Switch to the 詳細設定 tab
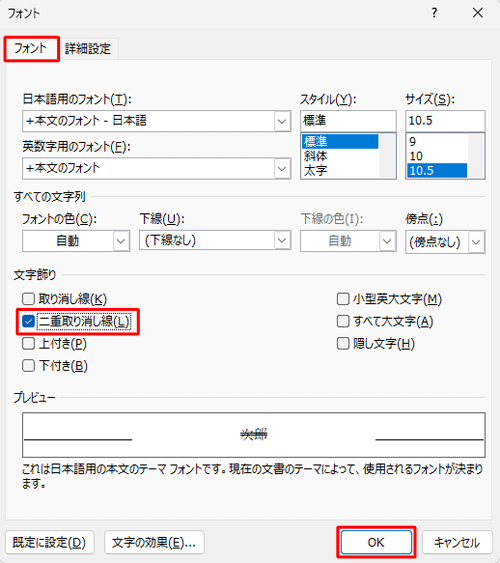 [x=88, y=49]
